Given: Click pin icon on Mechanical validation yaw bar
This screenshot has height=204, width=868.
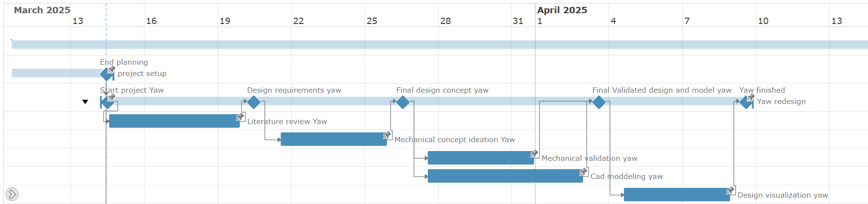Looking at the screenshot, I should (x=534, y=153).
